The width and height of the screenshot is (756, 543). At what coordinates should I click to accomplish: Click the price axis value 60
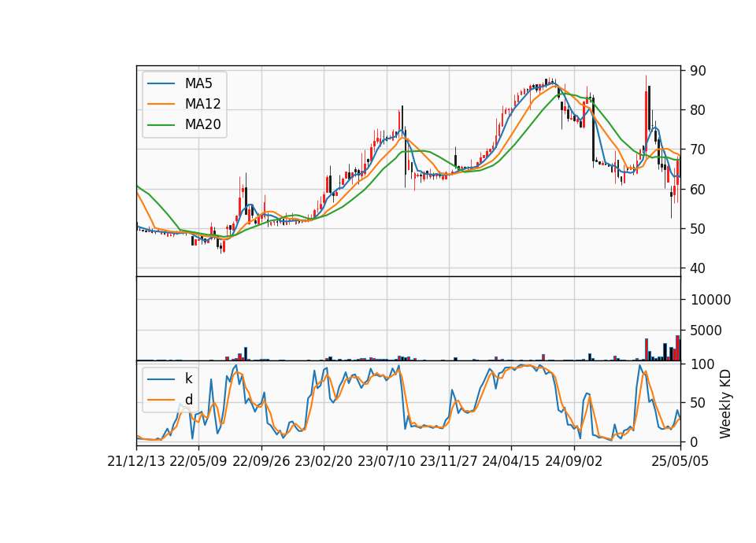(x=699, y=190)
